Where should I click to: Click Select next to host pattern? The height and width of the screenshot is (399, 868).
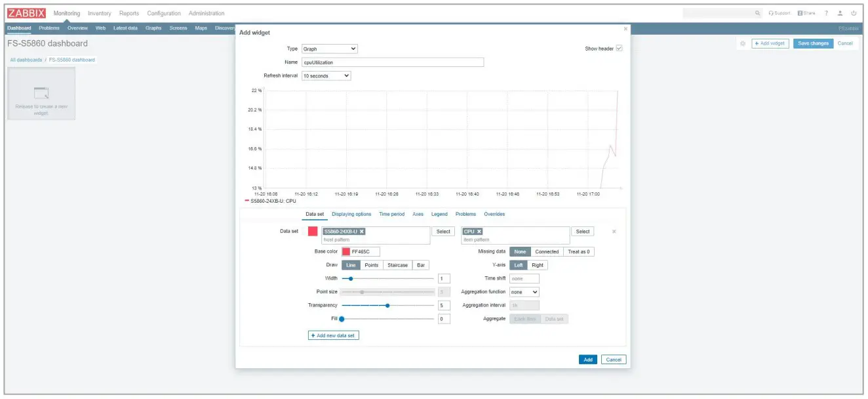[443, 232]
